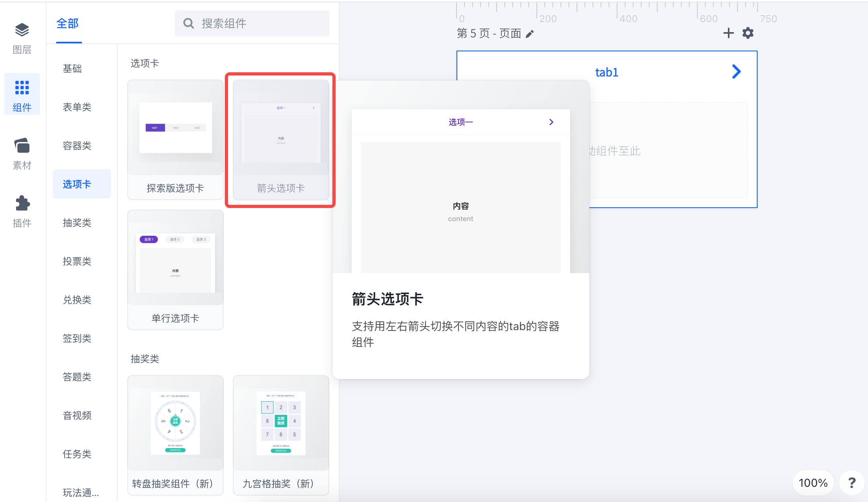Click the help question mark button
The height and width of the screenshot is (502, 868).
coord(852,482)
